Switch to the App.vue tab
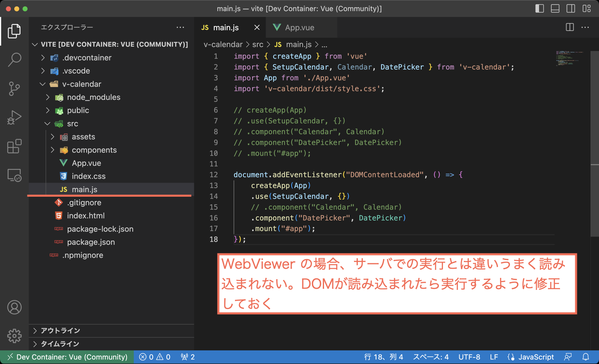 click(x=299, y=27)
